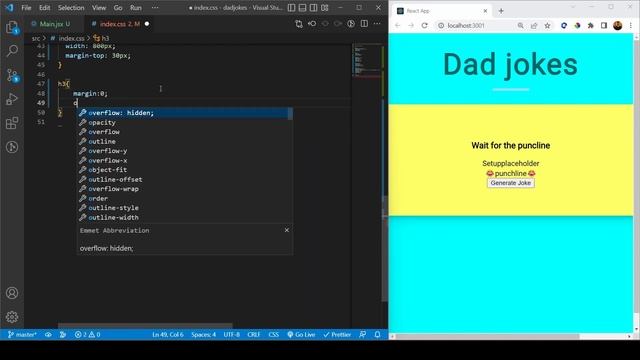
Task: Open the Accounts menu icon
Action: [x=12, y=293]
